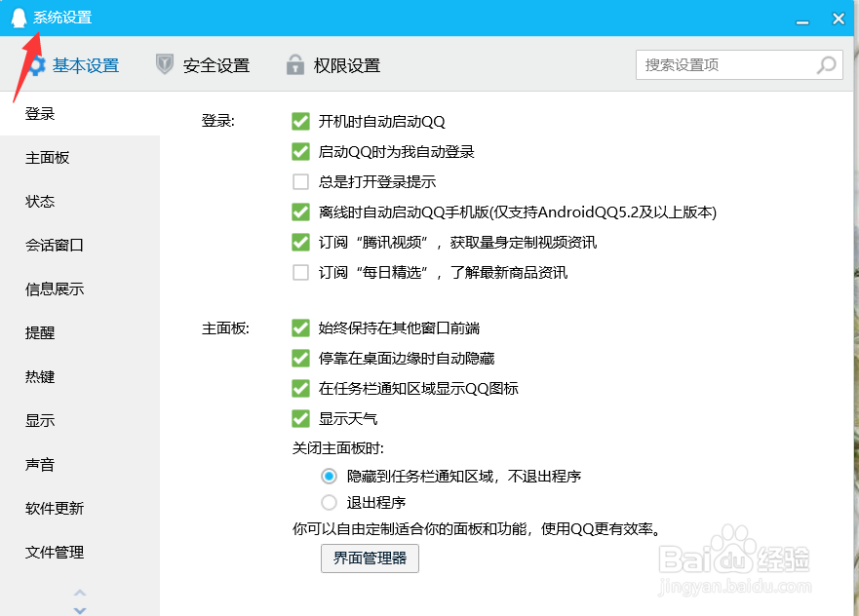Select 隐藏到任务栏通知区域 radio option
This screenshot has height=616, width=859.
pos(330,477)
